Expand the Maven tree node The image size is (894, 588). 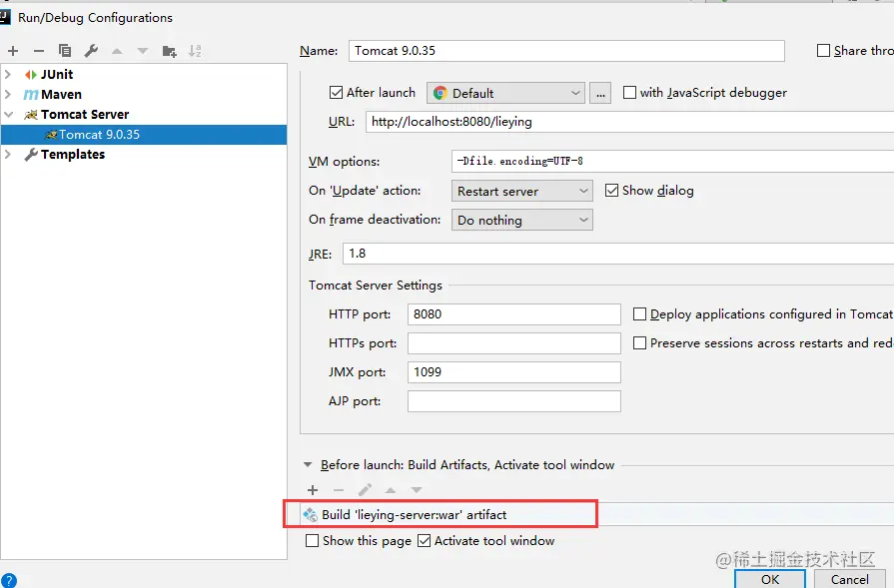coord(8,95)
